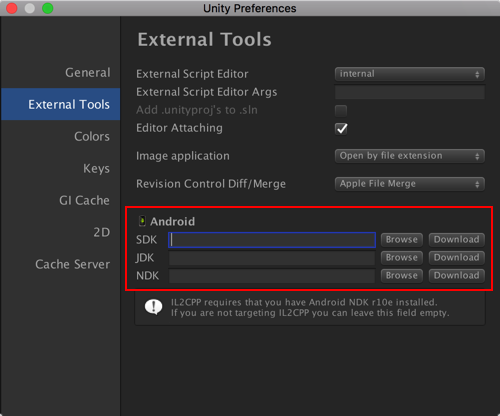Viewport: 500px width, 416px height.
Task: Download the Android JDK
Action: click(456, 258)
